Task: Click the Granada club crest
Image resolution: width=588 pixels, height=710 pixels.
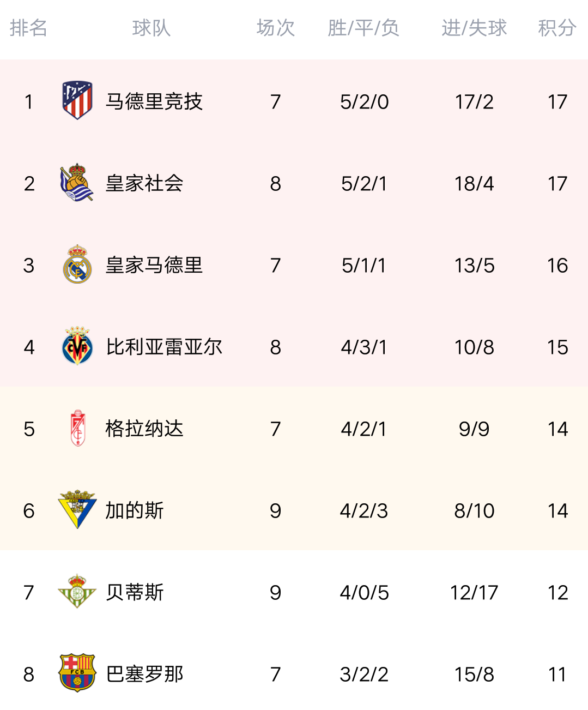Action: 78,429
